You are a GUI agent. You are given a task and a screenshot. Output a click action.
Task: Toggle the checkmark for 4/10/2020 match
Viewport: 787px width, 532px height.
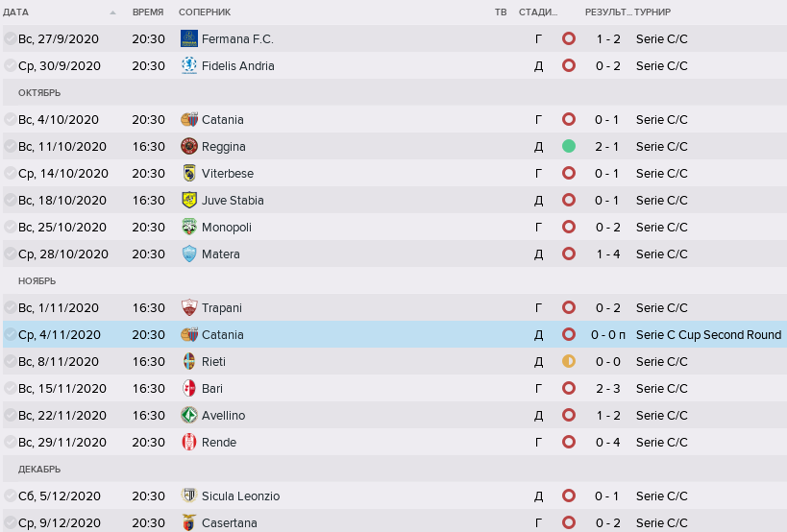click(x=10, y=120)
